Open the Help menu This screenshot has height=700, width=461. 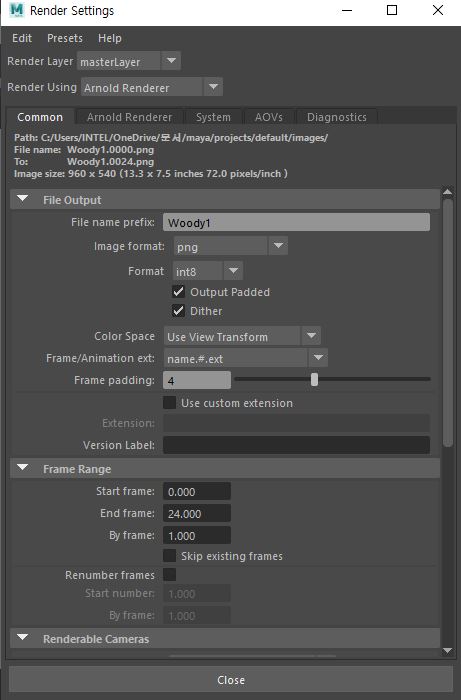tap(110, 38)
